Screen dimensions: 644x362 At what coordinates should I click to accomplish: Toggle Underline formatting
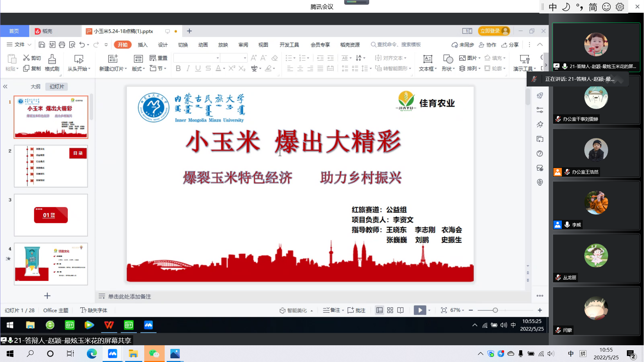(x=198, y=68)
